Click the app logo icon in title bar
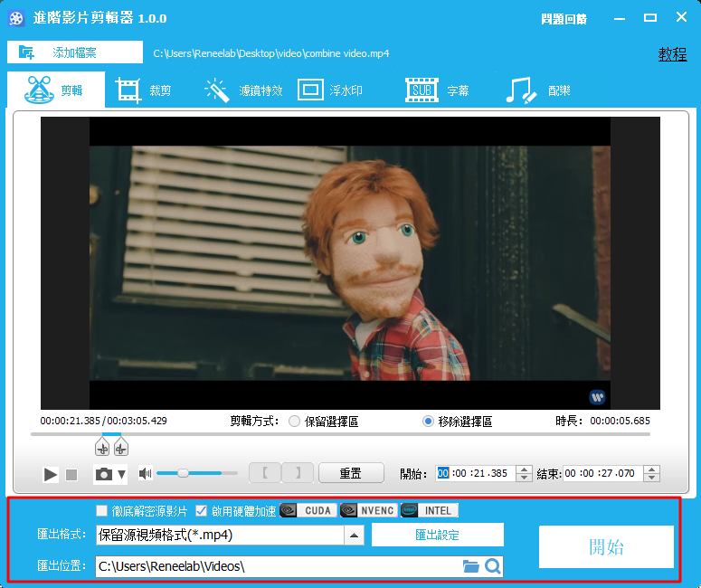 pyautogui.click(x=16, y=18)
